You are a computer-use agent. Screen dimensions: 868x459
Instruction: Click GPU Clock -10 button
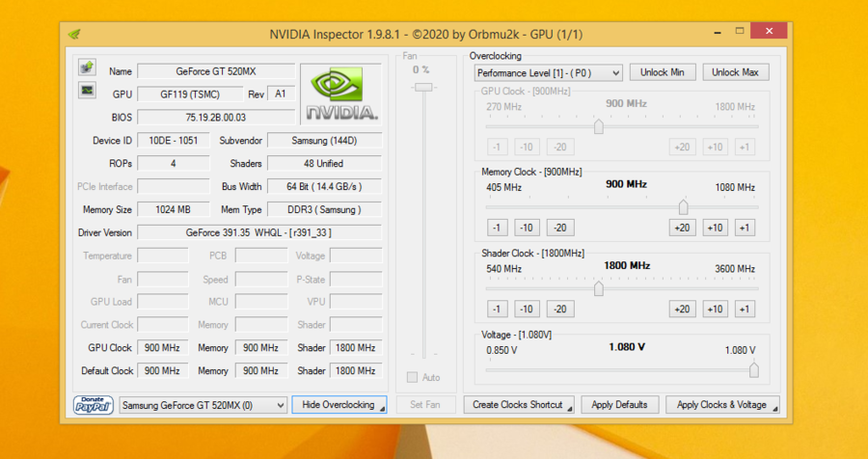point(527,147)
